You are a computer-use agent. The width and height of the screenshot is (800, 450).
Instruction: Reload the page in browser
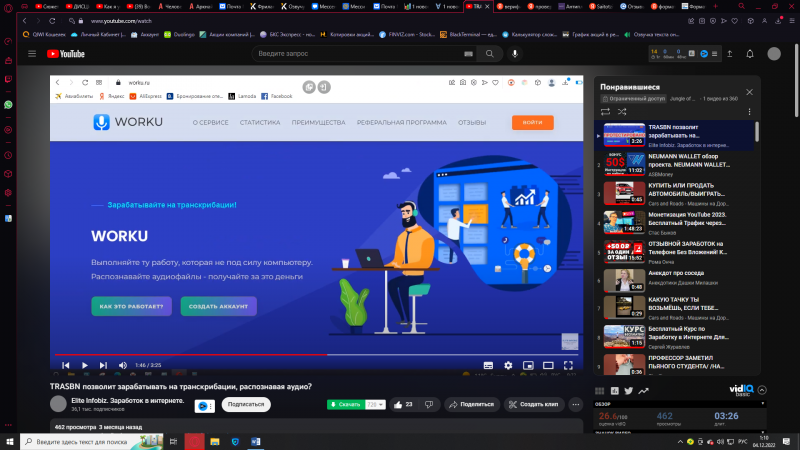click(52, 21)
